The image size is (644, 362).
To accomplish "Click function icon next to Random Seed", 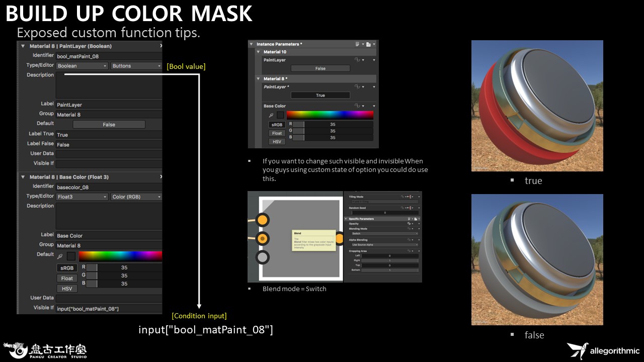I will (x=403, y=208).
